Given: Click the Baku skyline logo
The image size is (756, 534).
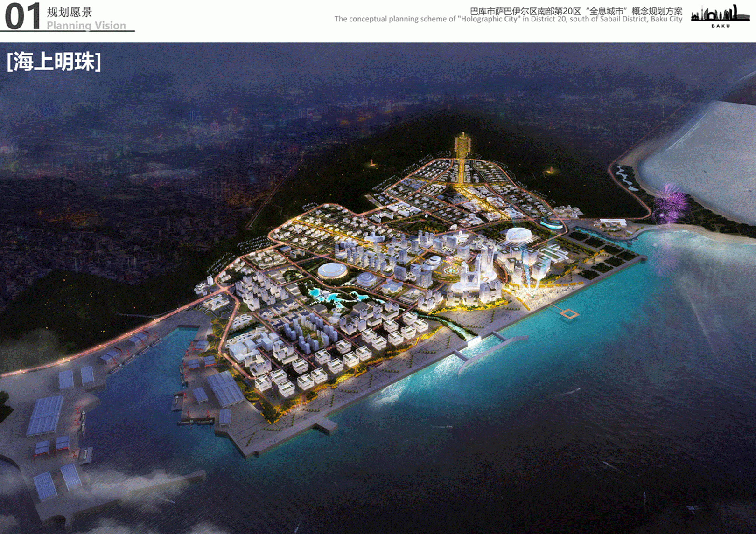Looking at the screenshot, I should point(720,13).
